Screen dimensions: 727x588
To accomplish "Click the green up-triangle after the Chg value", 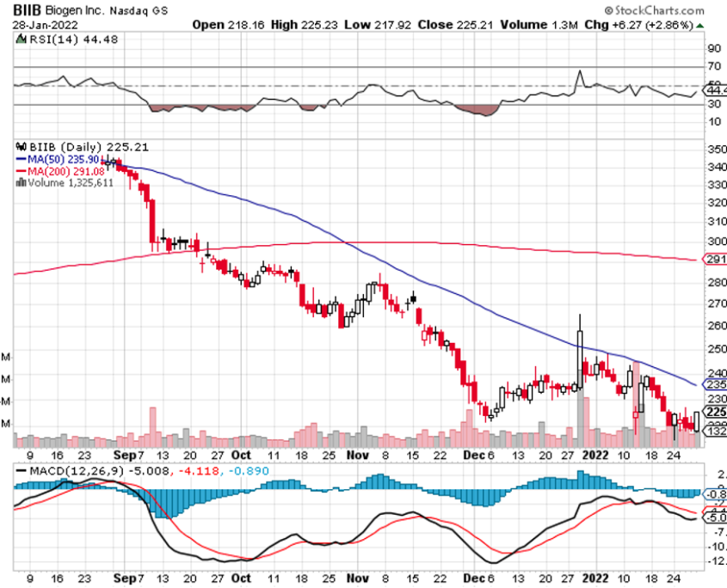I will pos(699,26).
